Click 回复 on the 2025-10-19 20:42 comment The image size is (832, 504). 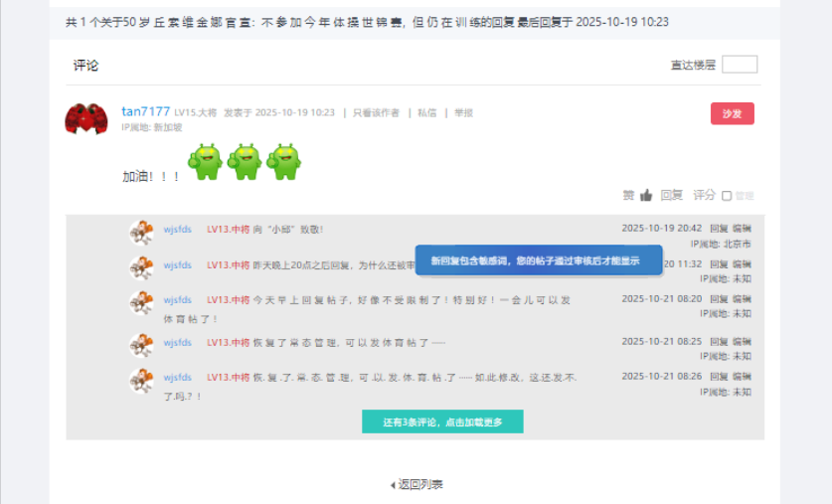click(x=719, y=228)
